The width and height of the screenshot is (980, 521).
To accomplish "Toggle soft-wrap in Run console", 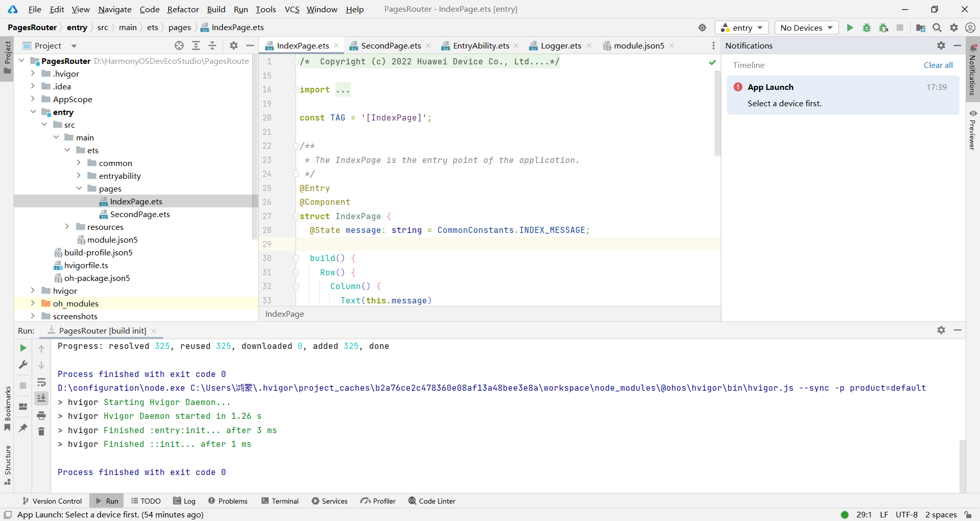I will pos(41,382).
